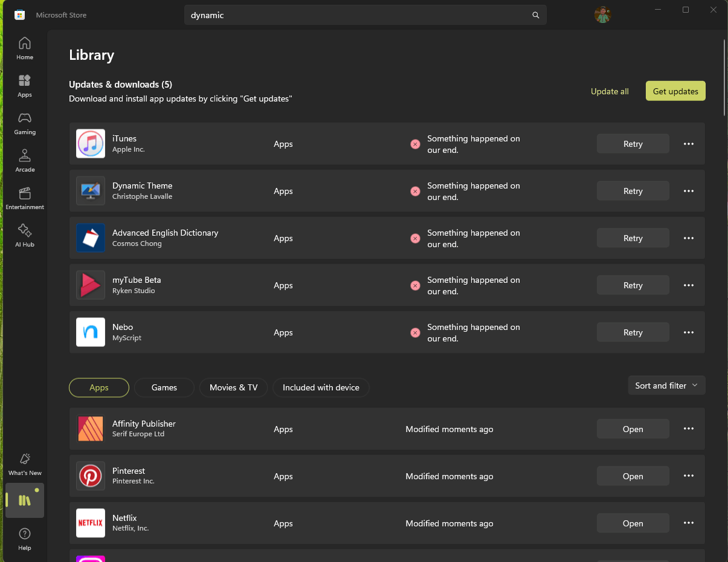The width and height of the screenshot is (728, 562).
Task: Open the Entertainment sidebar section
Action: pos(25,198)
